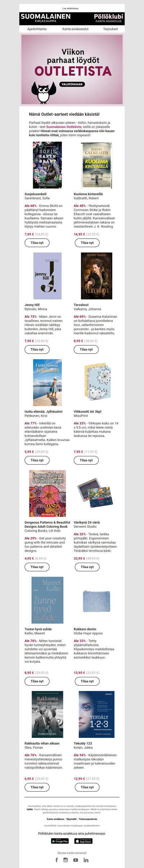Click the Pöllöklubi Kanta-asiakkuus logo
This screenshot has width=144, height=868.
[108, 18]
